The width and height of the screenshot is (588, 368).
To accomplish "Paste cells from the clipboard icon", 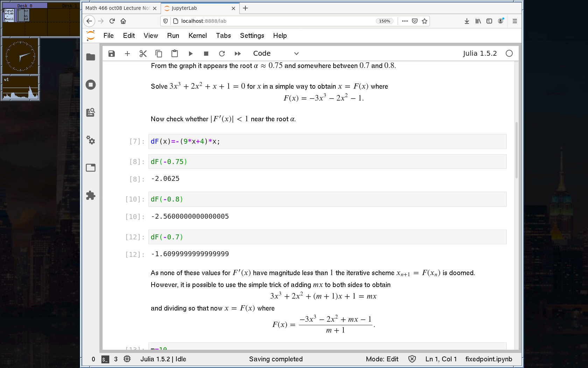I will coord(175,54).
